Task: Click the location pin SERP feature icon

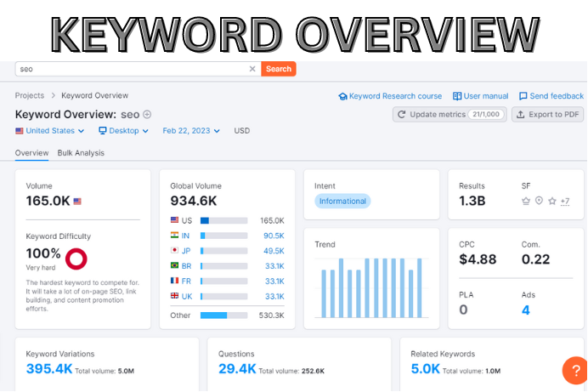Action: coord(539,202)
